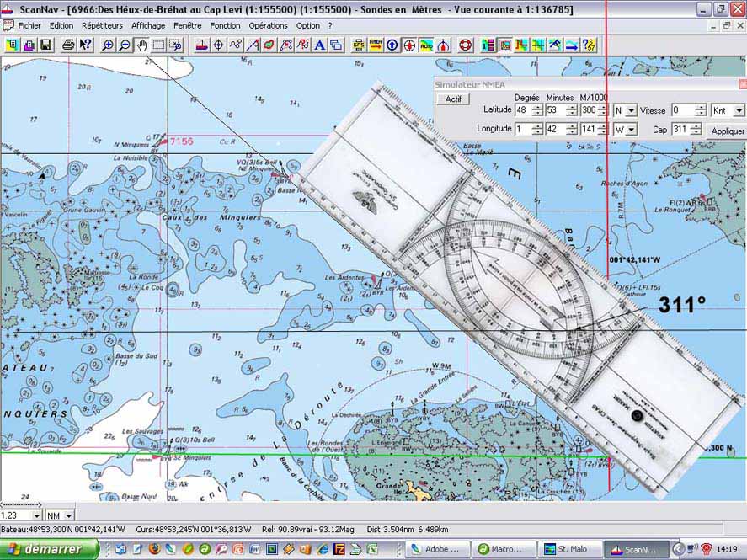Activate the context help arrow icon
Image resolution: width=747 pixels, height=560 pixels.
[x=85, y=45]
